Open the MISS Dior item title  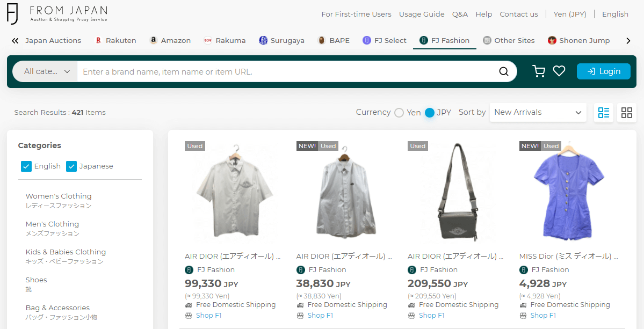point(568,257)
